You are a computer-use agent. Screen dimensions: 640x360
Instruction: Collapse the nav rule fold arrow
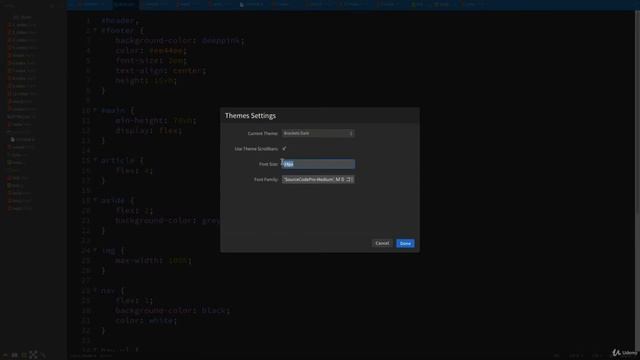[x=95, y=291]
